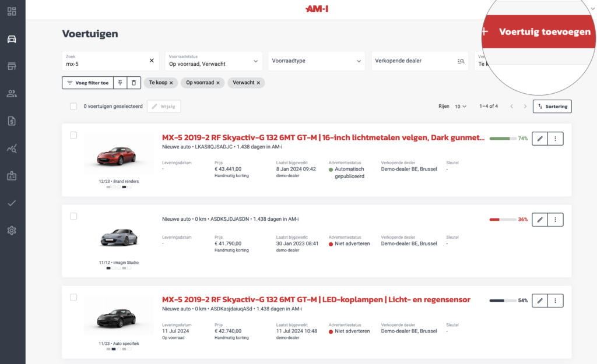Delete filters using the trash icon
The image size is (597, 364).
tap(134, 83)
